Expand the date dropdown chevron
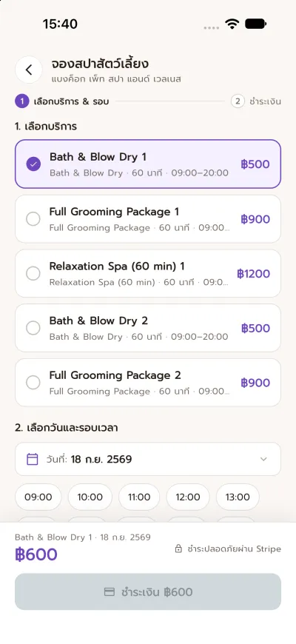Viewport: 296px width, 644px height. 263,459
